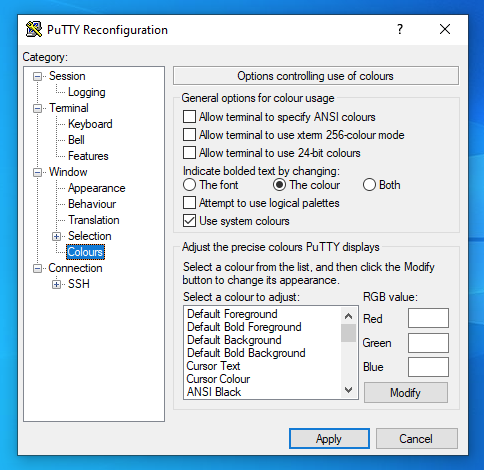Collapse the Terminal category node
Image resolution: width=484 pixels, height=470 pixels.
point(37,108)
